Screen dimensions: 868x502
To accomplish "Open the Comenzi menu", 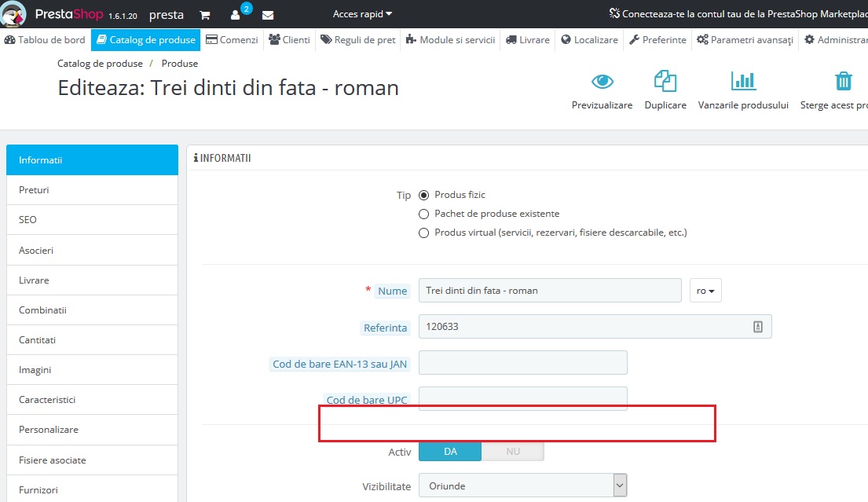I will tap(232, 40).
